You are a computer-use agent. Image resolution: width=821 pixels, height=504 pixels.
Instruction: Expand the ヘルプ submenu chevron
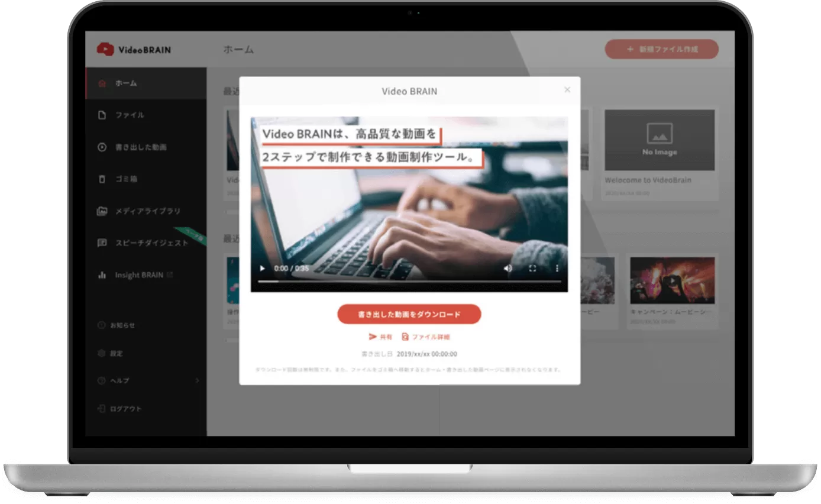point(198,380)
